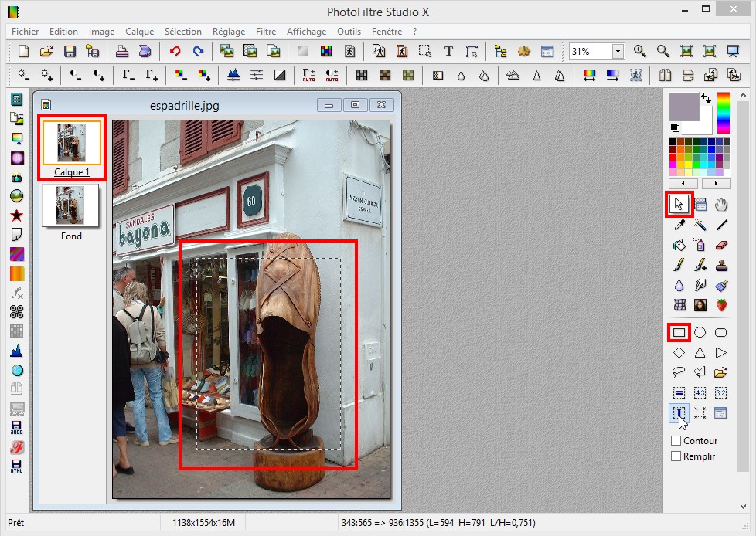Open a file with the folder icon
The width and height of the screenshot is (756, 536).
click(46, 51)
